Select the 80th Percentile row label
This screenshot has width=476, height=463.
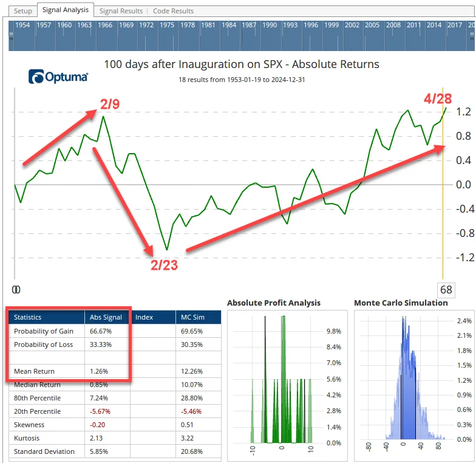[x=37, y=398]
